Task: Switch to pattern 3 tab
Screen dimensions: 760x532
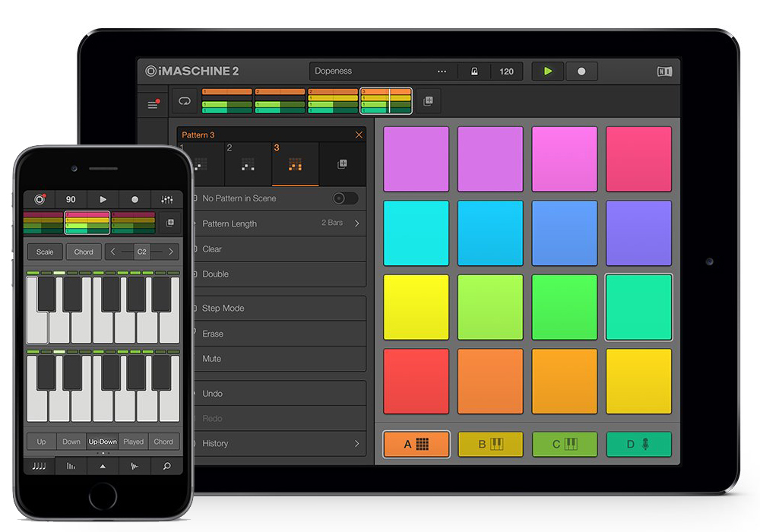Action: [295, 163]
